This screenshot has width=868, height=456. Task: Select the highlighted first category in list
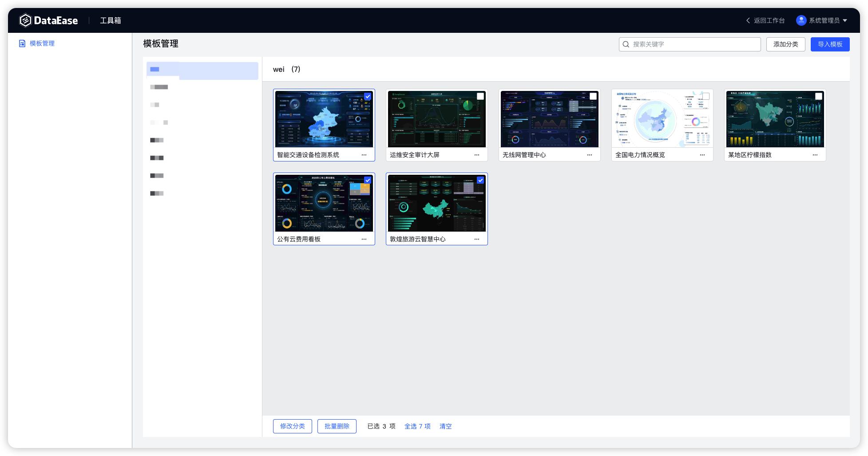(202, 71)
